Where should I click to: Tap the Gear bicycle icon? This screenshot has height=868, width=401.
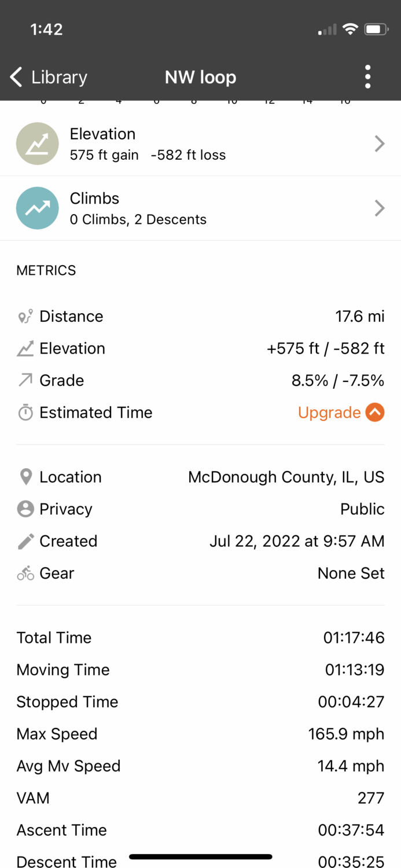coord(25,573)
